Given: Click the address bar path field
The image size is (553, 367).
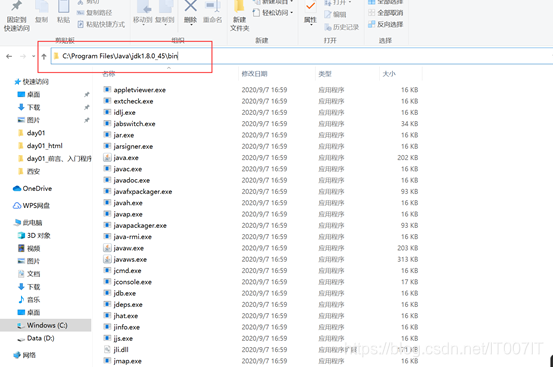Looking at the screenshot, I should coord(303,56).
